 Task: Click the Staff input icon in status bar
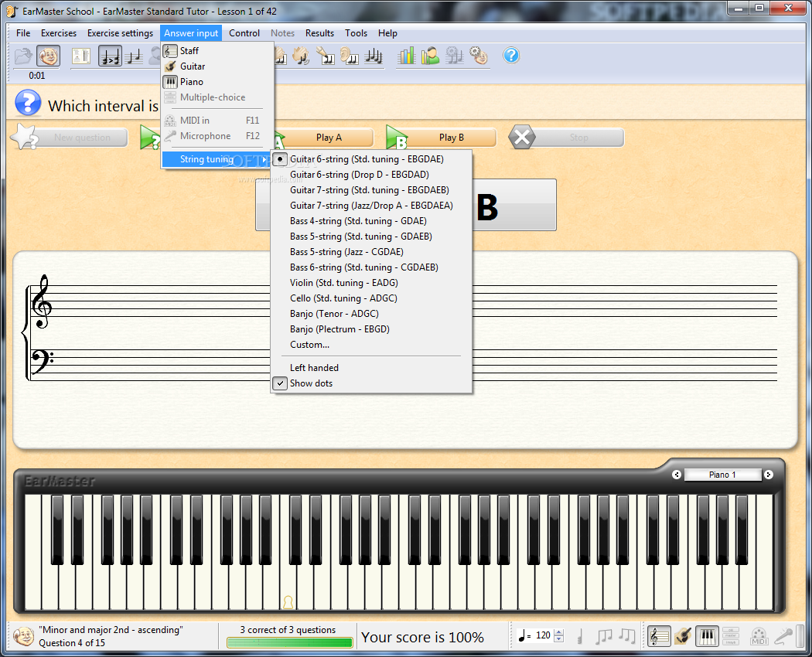659,636
